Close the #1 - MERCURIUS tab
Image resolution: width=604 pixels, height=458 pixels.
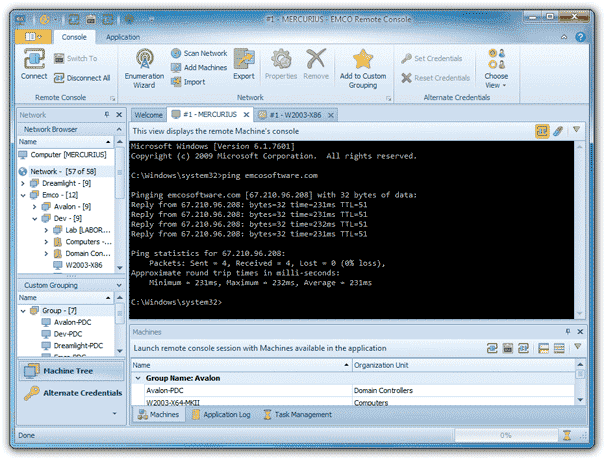click(247, 114)
